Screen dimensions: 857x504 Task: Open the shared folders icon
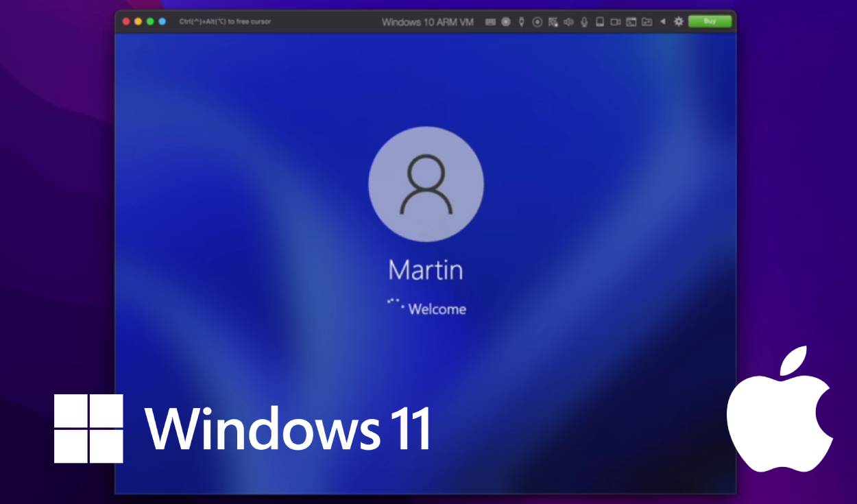[x=647, y=22]
